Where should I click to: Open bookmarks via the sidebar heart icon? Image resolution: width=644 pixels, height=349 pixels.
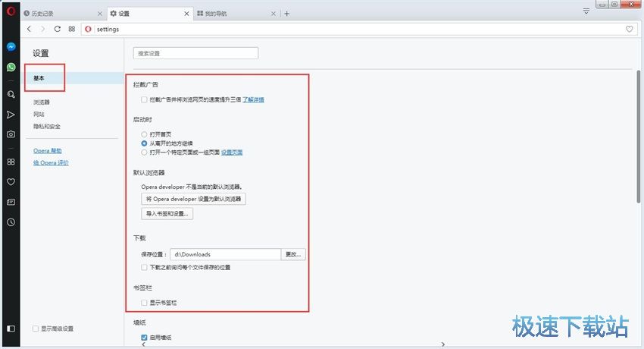point(11,181)
